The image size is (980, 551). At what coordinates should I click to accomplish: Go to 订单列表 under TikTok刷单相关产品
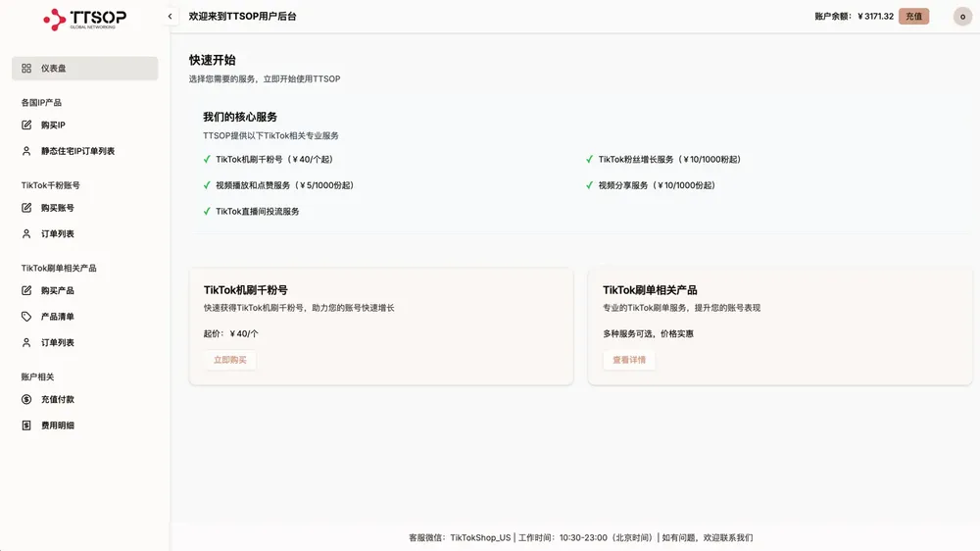(57, 343)
